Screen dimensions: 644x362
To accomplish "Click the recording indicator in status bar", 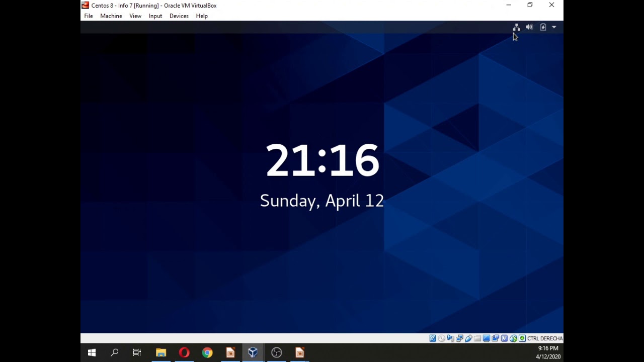I will coord(496,338).
